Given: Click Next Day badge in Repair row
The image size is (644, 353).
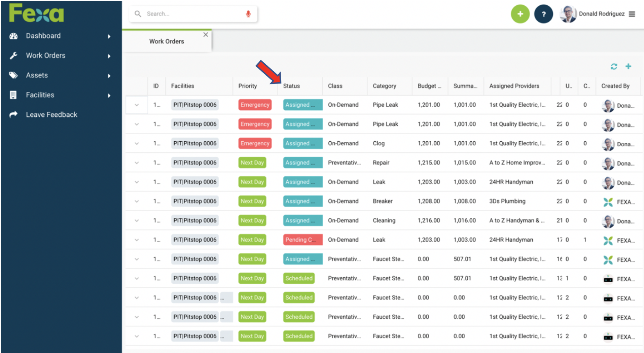Looking at the screenshot, I should [252, 163].
